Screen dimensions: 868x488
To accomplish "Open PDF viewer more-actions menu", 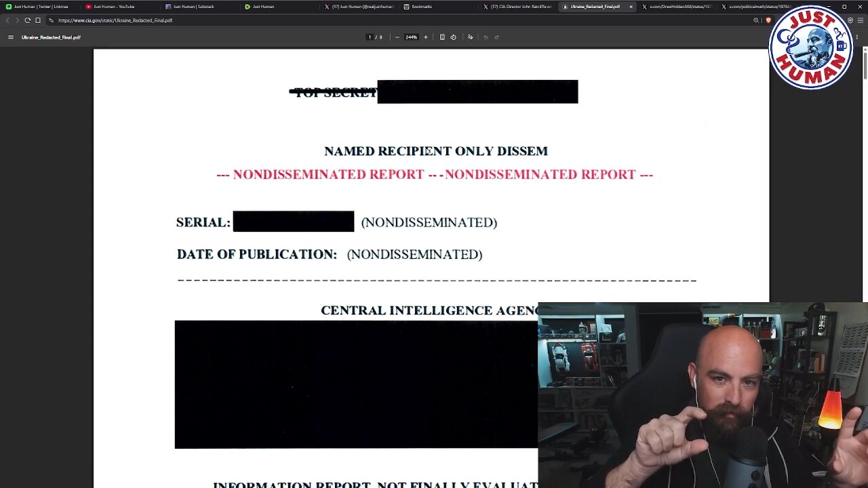I will coord(858,37).
